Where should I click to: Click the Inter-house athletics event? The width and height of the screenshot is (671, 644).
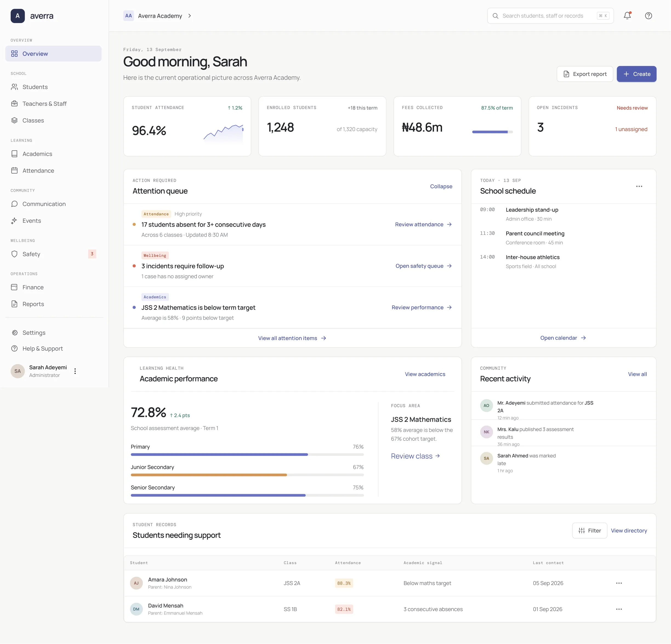[x=564, y=261]
